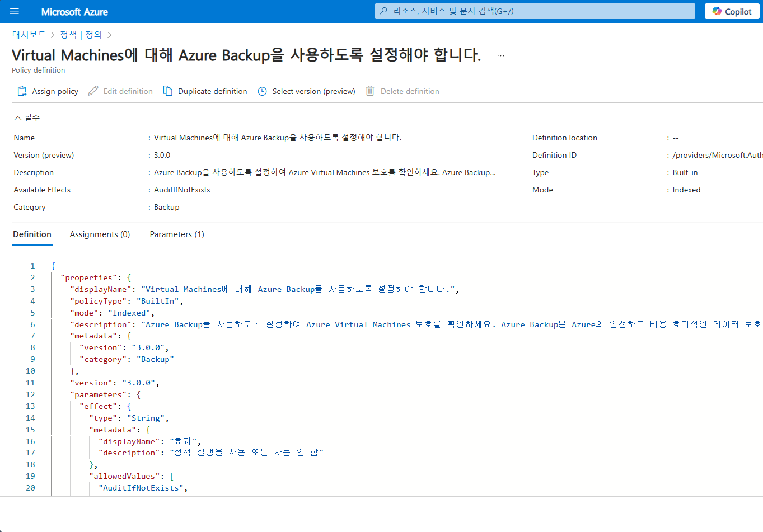Click the Type value Built-in
This screenshot has width=763, height=532.
685,172
